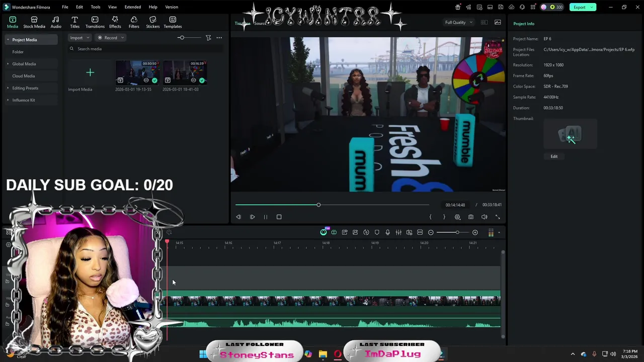
Task: Open the Media tab
Action: pyautogui.click(x=13, y=22)
